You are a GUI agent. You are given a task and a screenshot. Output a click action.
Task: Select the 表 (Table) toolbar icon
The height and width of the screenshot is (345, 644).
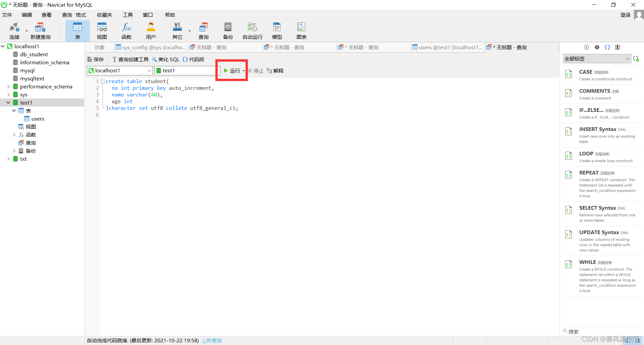tap(77, 31)
